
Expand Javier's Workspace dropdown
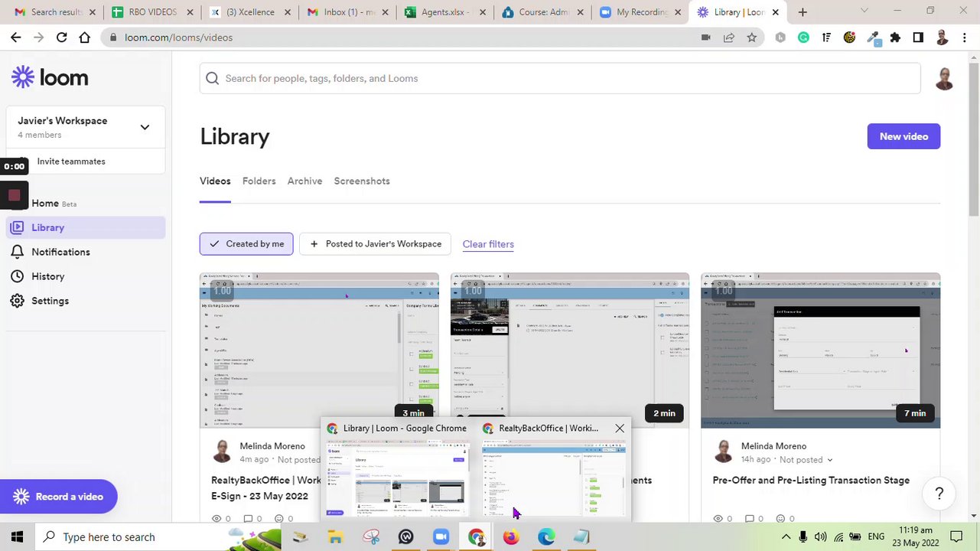[x=145, y=127]
